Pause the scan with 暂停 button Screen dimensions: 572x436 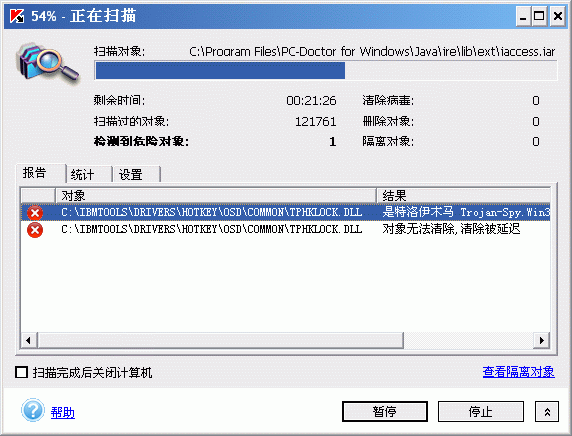coord(384,412)
